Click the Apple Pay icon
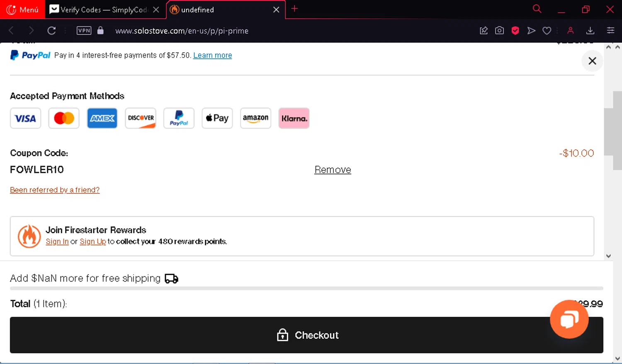622x364 pixels. pos(217,118)
